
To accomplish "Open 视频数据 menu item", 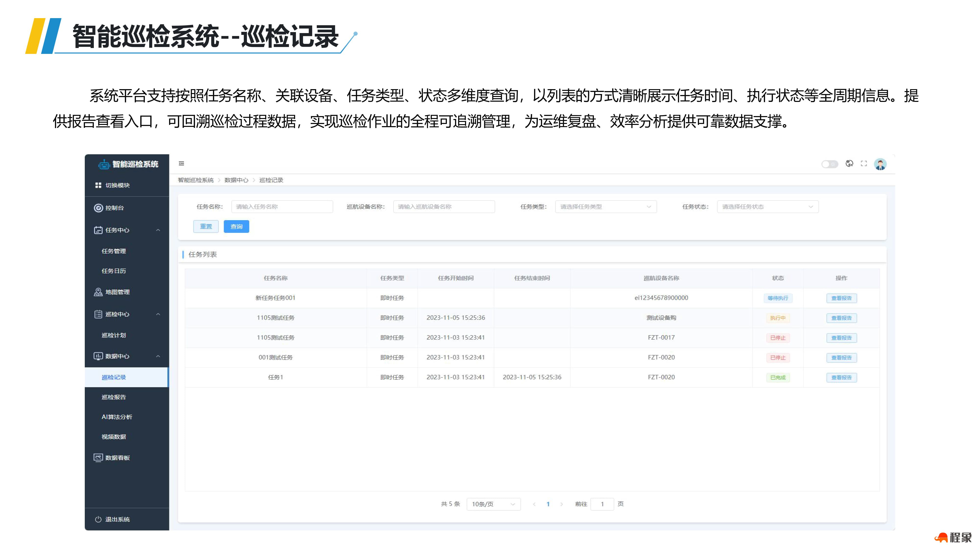I will coord(114,437).
